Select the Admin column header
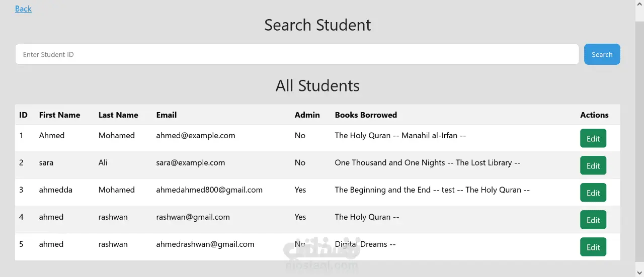The image size is (644, 277). click(307, 115)
